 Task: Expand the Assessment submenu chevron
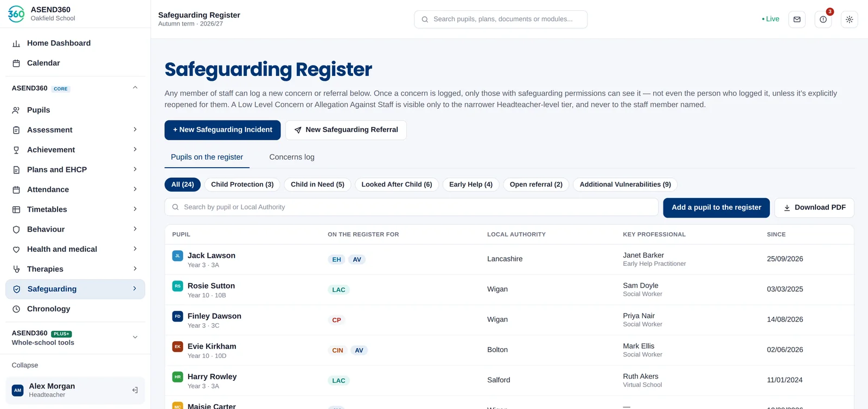coord(135,130)
